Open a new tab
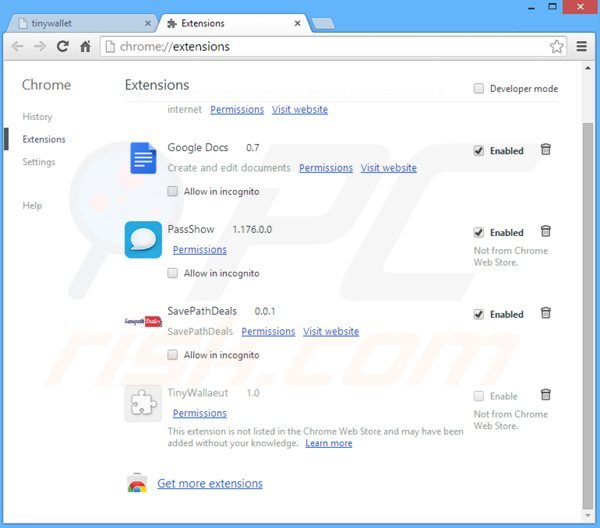This screenshot has height=528, width=600. pos(324,24)
